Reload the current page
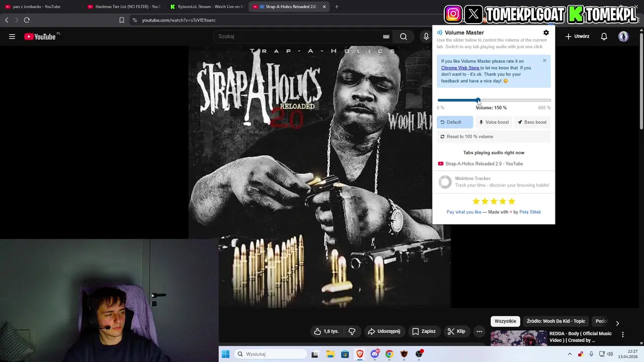The height and width of the screenshot is (362, 644). click(27, 20)
